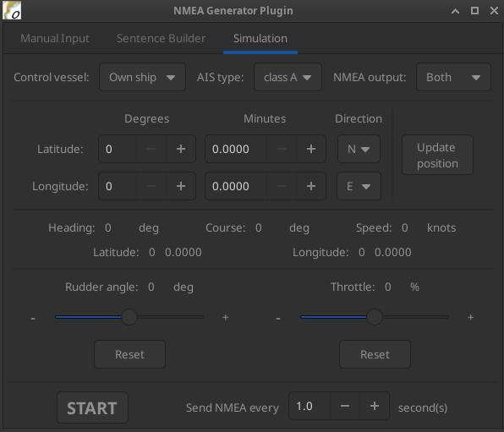Click the Update position button

(x=437, y=155)
